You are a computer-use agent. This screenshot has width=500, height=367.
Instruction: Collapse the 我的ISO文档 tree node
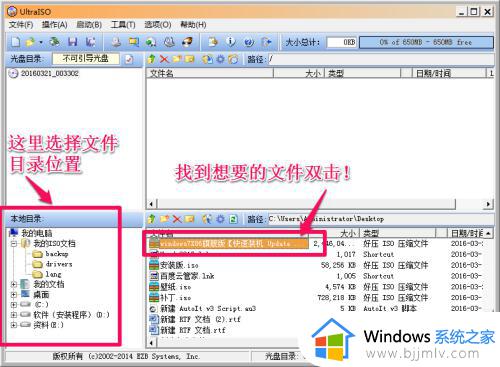tap(14, 243)
